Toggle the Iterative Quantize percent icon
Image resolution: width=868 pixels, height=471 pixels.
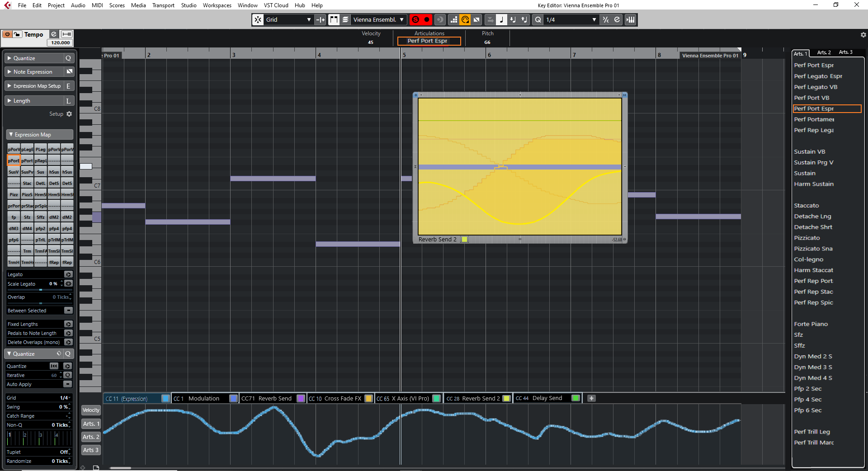point(606,19)
